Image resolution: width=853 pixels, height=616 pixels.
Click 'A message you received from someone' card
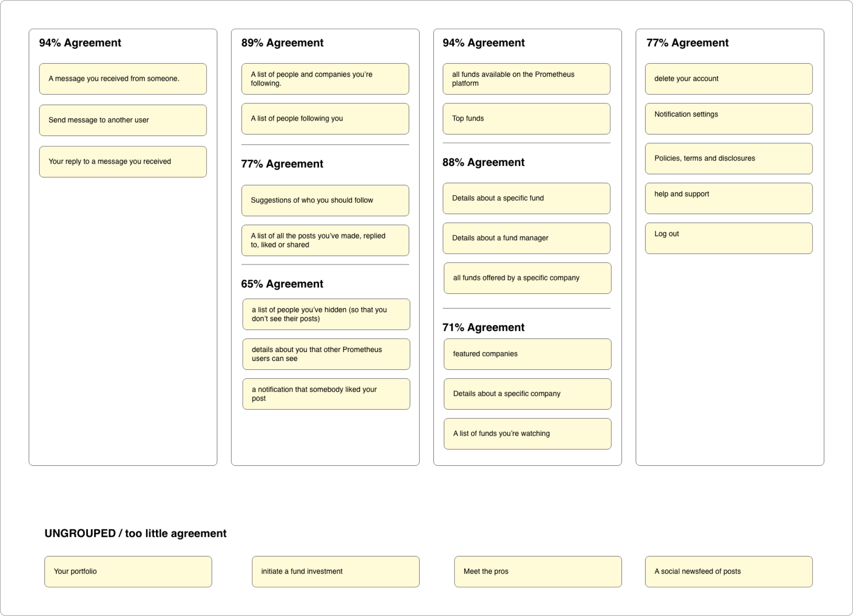tap(122, 79)
